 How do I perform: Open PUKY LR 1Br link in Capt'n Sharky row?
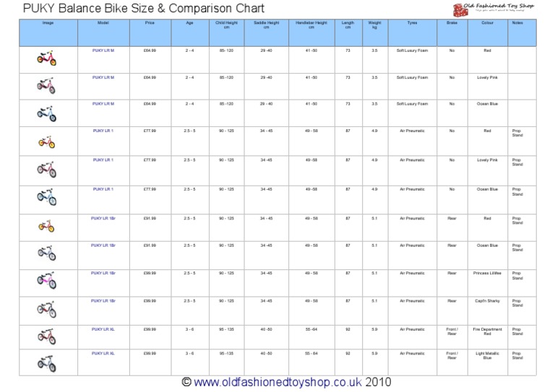[103, 301]
